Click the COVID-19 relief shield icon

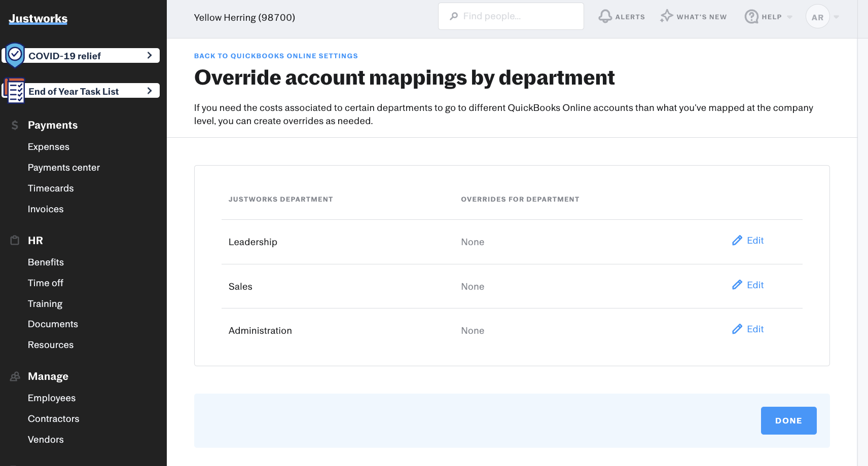pyautogui.click(x=15, y=55)
